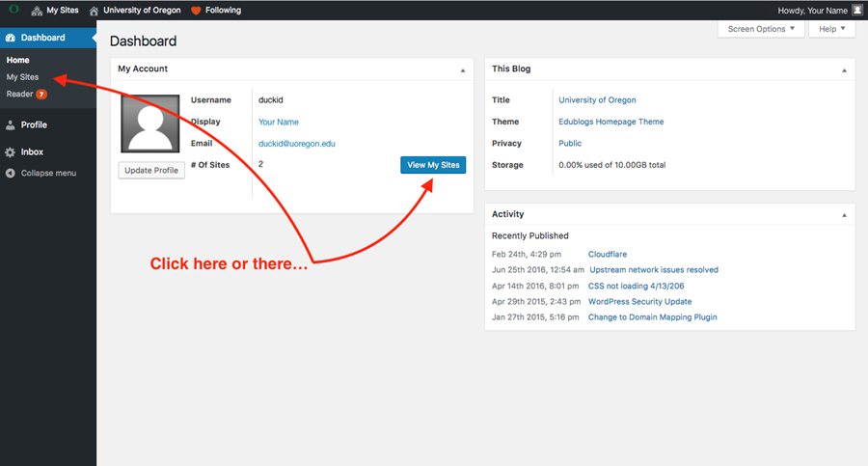The width and height of the screenshot is (868, 466).
Task: Click the profile picture placeholder in My Account
Action: click(150, 123)
